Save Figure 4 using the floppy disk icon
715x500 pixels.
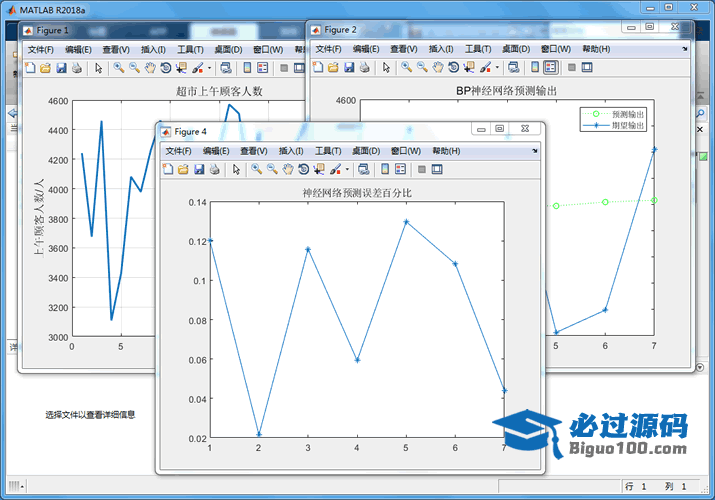[x=199, y=170]
